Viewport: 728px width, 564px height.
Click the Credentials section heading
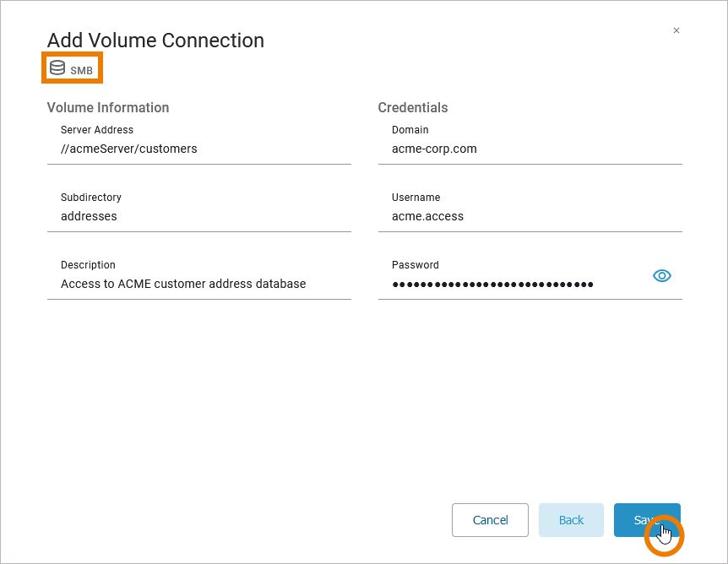point(413,108)
